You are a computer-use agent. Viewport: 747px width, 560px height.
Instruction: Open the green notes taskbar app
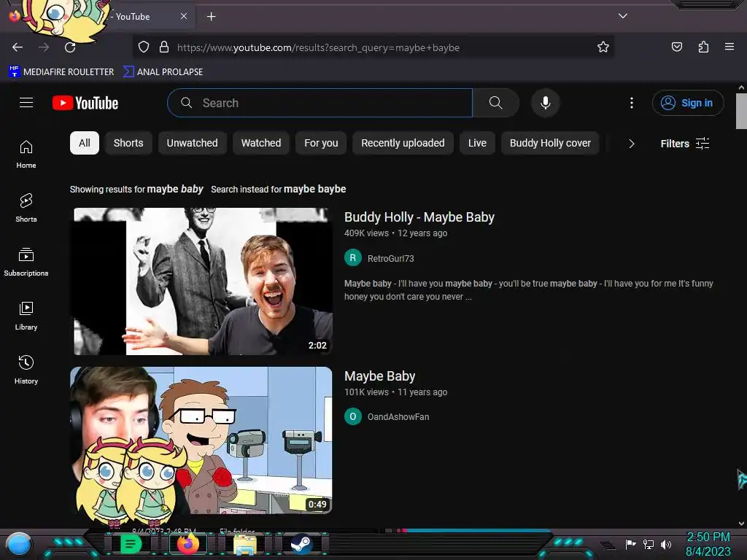(131, 544)
